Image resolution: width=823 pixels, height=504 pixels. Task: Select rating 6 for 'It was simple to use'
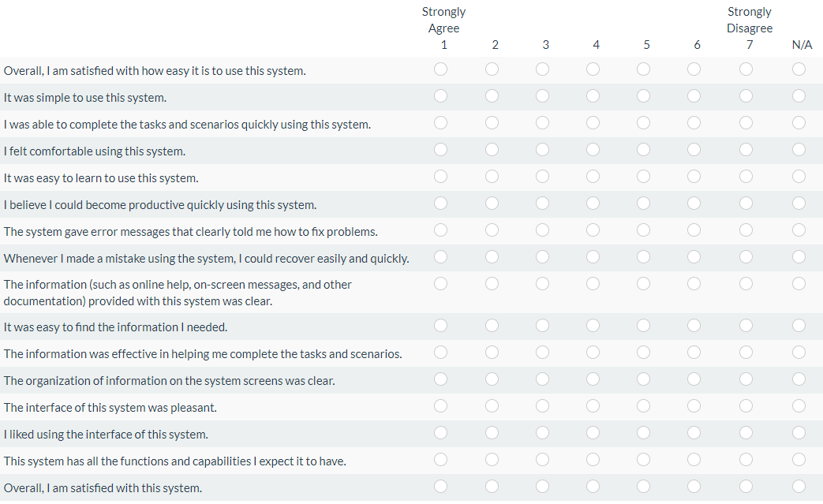tap(694, 96)
